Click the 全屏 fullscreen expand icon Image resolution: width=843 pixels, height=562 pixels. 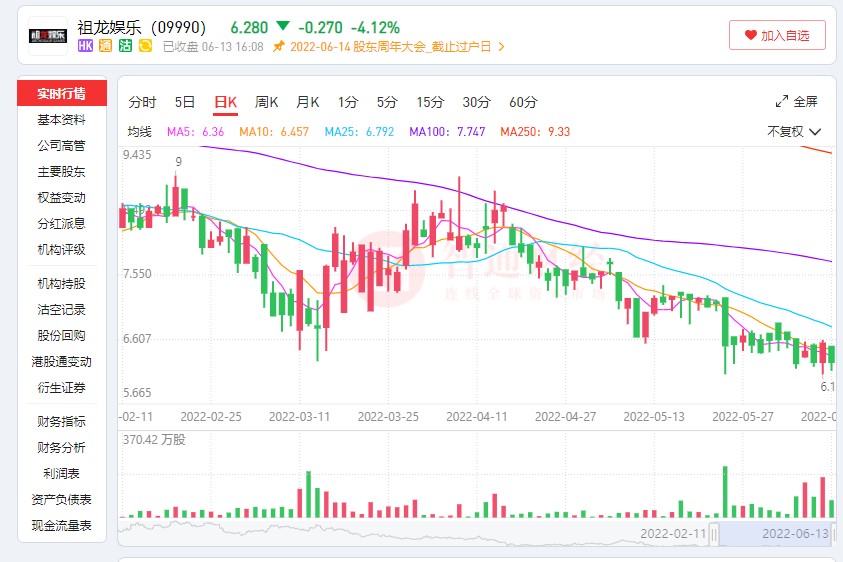tap(782, 102)
